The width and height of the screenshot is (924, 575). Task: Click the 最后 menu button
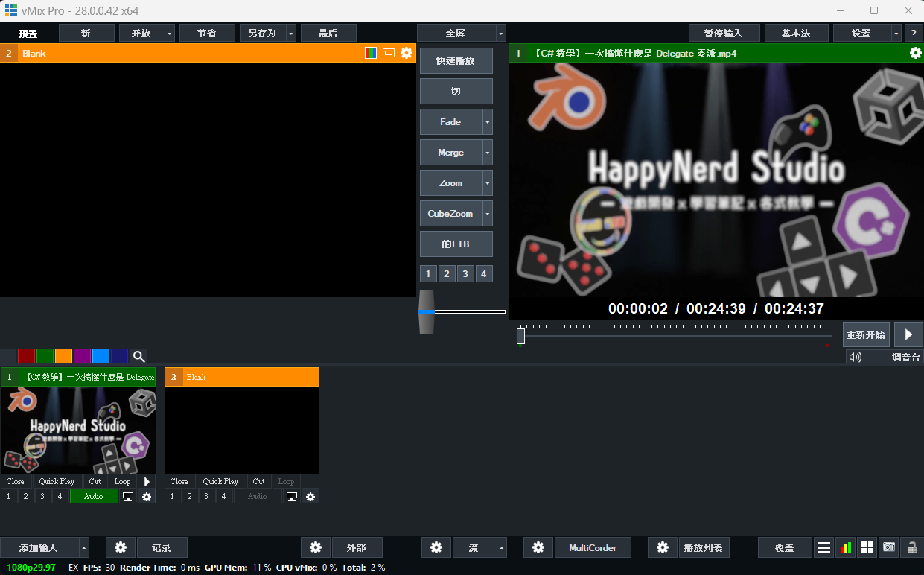(x=328, y=33)
